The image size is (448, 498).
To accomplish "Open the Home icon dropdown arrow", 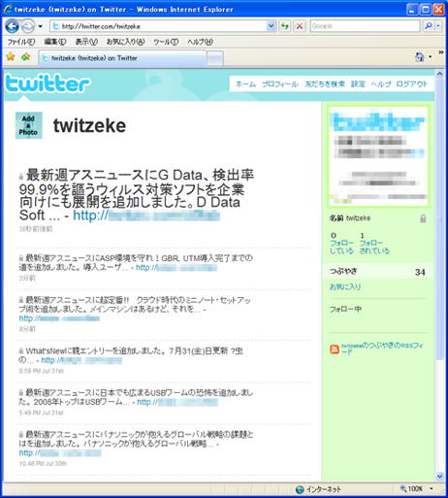I will click(430, 57).
